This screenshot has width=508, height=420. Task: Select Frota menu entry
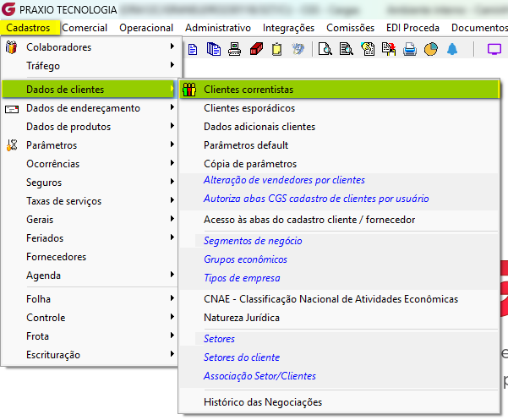pos(89,336)
